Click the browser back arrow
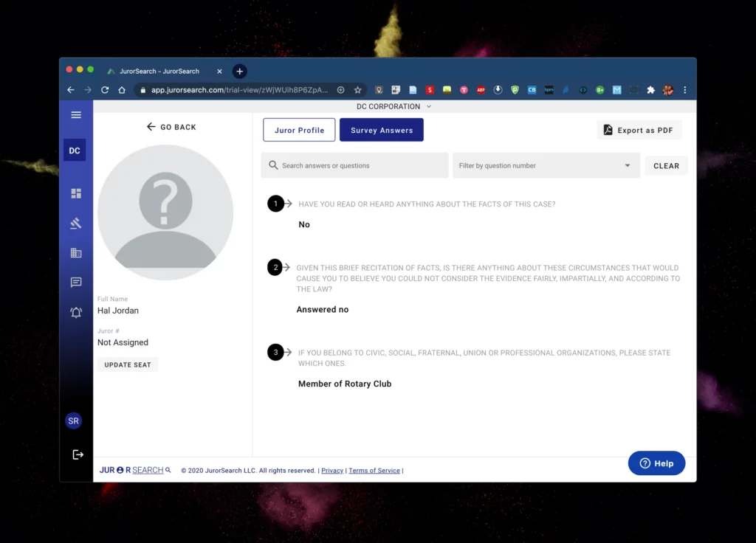Viewport: 756px width, 543px height. tap(71, 89)
